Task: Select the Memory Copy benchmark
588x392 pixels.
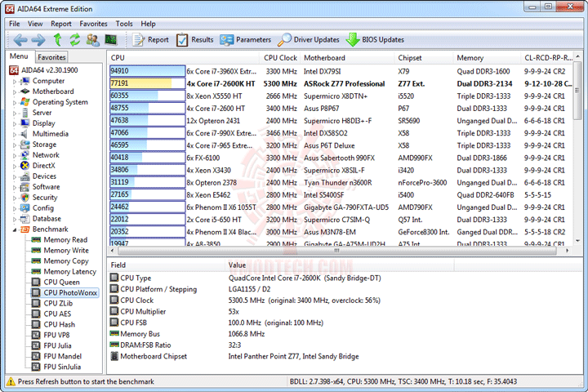Action: pos(60,261)
